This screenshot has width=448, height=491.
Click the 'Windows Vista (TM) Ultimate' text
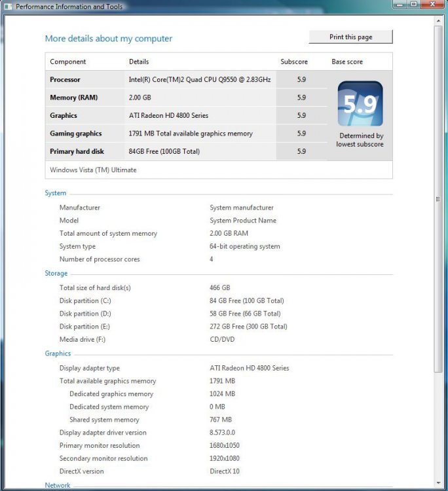click(93, 170)
